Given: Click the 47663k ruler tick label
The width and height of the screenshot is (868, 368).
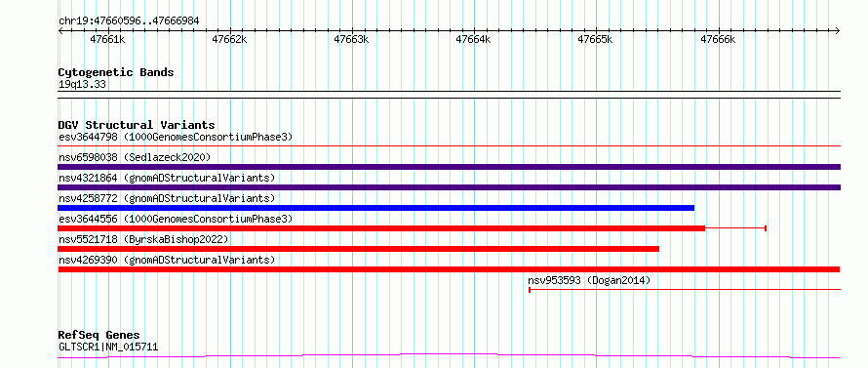Looking at the screenshot, I should [x=351, y=39].
